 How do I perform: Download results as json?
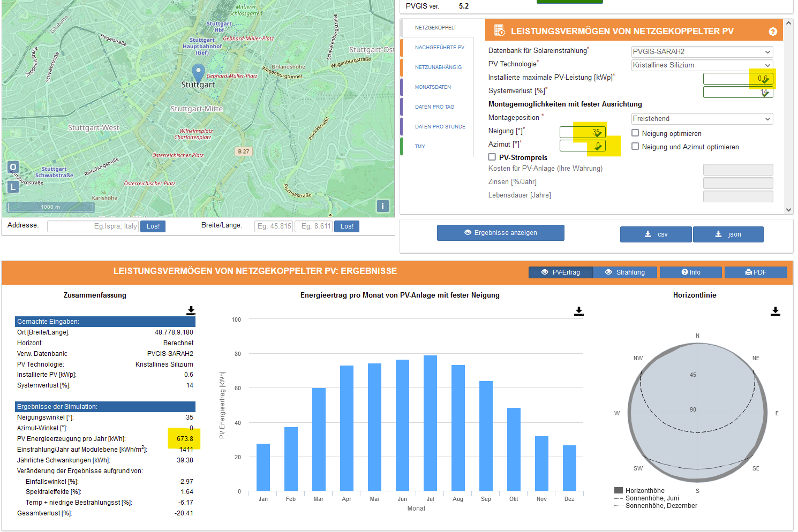pos(728,234)
